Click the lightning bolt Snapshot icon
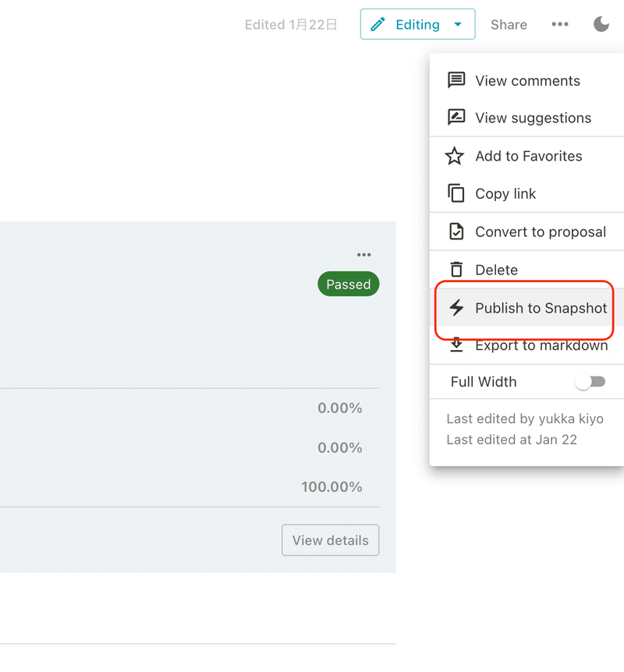This screenshot has width=624, height=672. [456, 307]
